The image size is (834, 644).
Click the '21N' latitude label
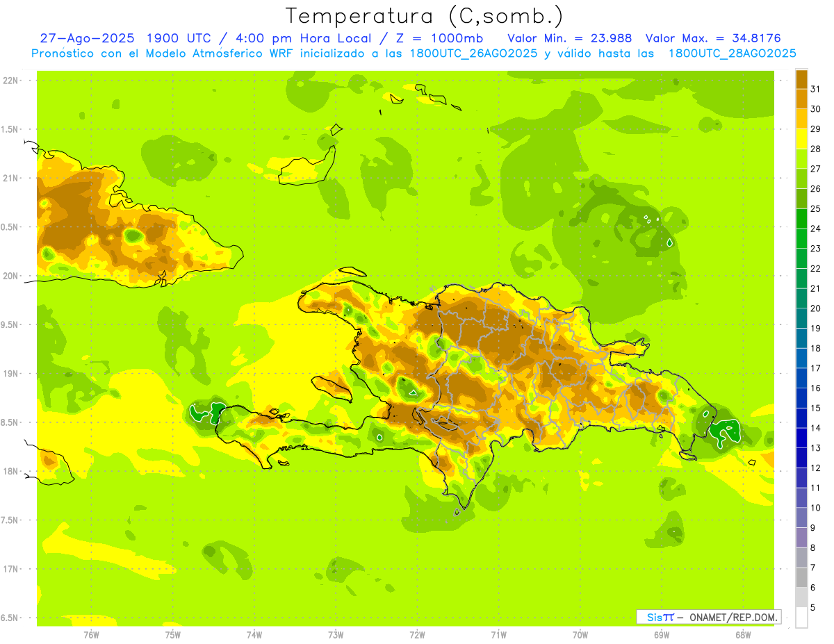click(11, 179)
